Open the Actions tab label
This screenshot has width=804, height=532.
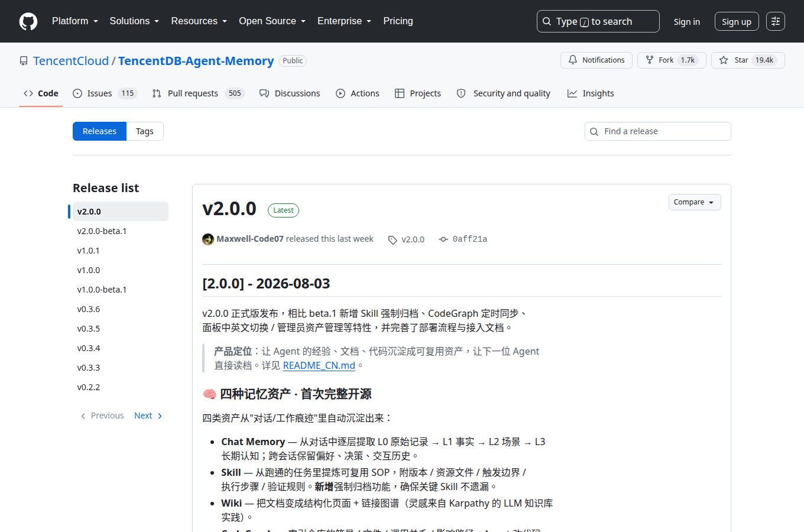[x=365, y=93]
